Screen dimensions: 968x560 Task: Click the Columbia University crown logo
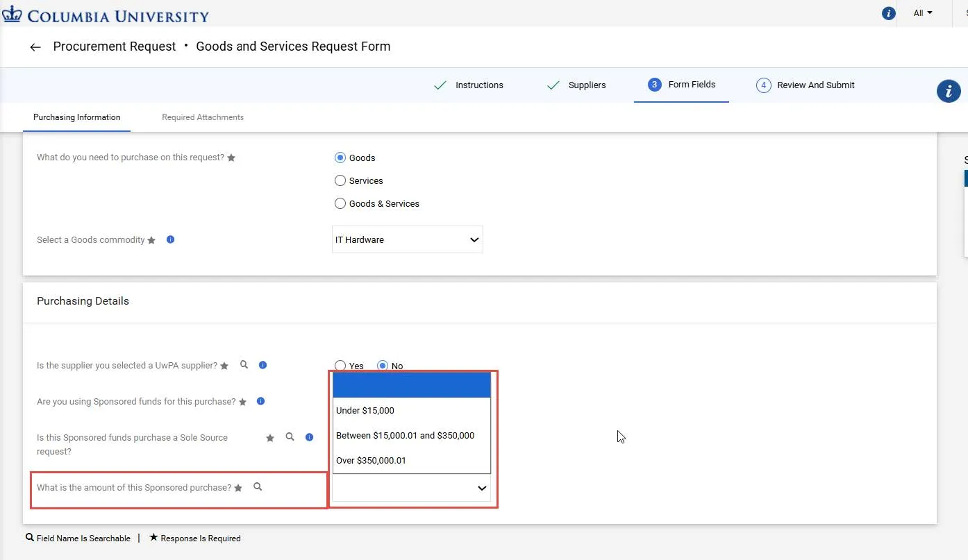(x=12, y=14)
